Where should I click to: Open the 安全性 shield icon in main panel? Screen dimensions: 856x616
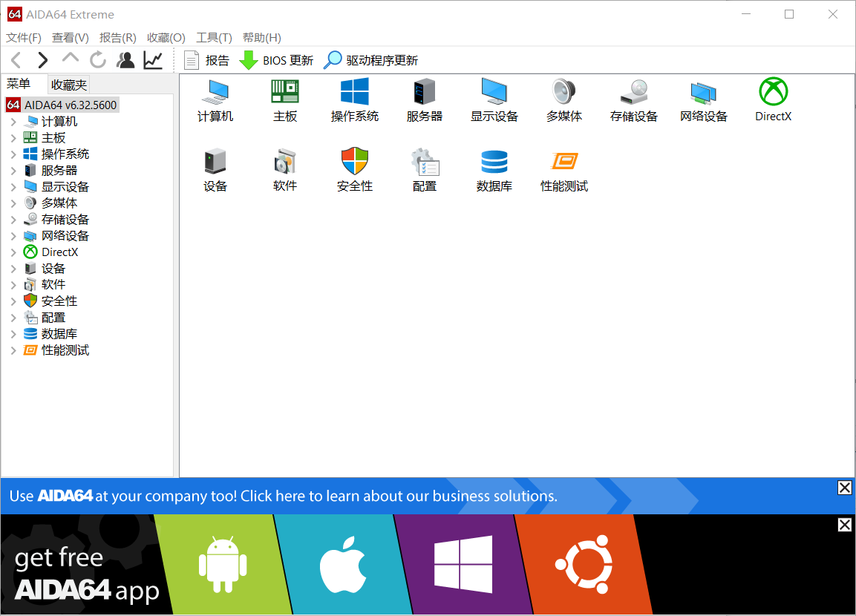pos(355,170)
